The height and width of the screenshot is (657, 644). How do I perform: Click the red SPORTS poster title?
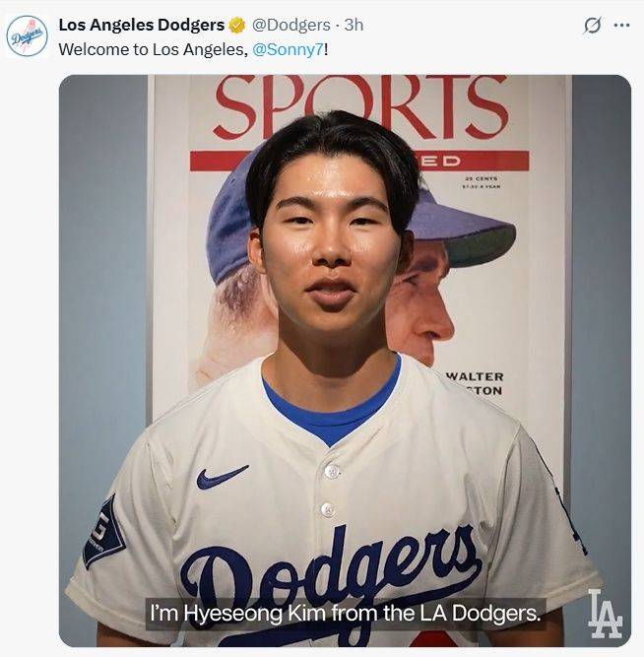coord(361,106)
